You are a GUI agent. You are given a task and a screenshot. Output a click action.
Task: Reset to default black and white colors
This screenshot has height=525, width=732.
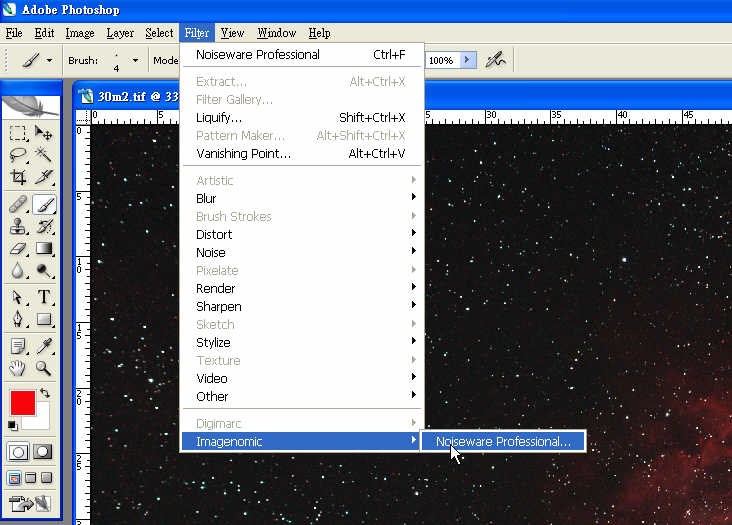tap(13, 425)
